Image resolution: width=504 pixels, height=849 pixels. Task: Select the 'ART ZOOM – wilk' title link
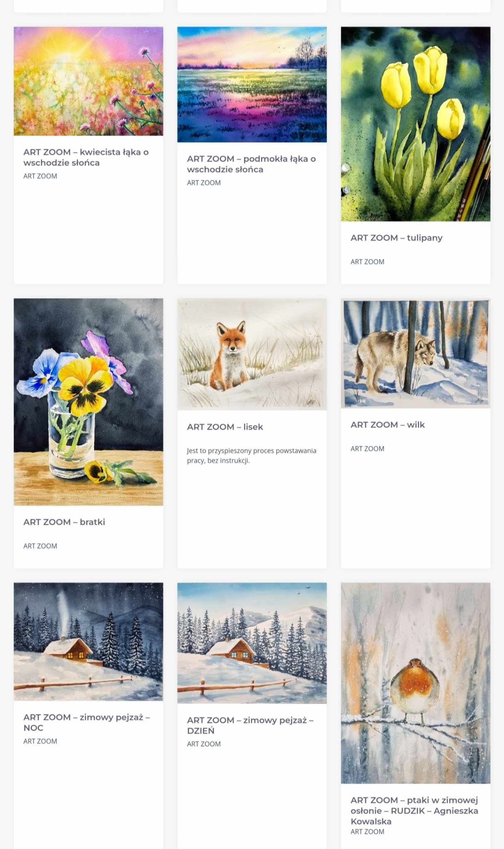coord(388,425)
